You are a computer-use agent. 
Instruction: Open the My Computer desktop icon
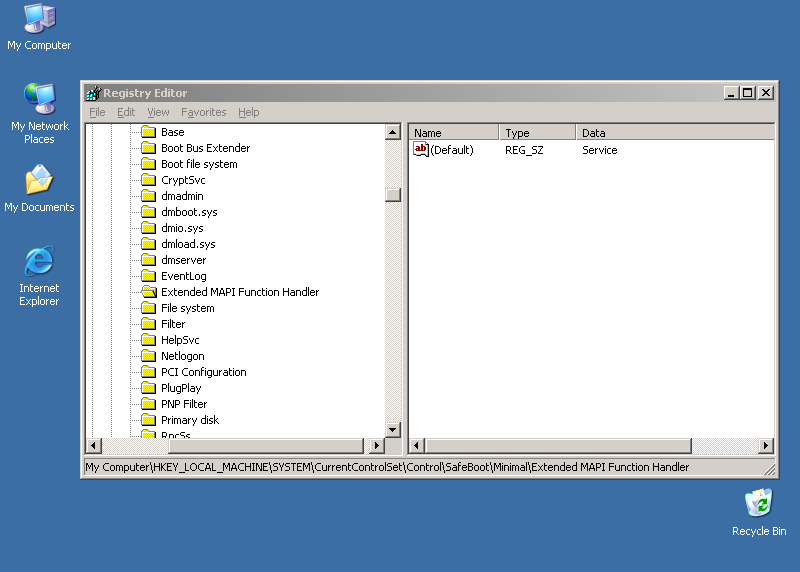click(x=39, y=27)
